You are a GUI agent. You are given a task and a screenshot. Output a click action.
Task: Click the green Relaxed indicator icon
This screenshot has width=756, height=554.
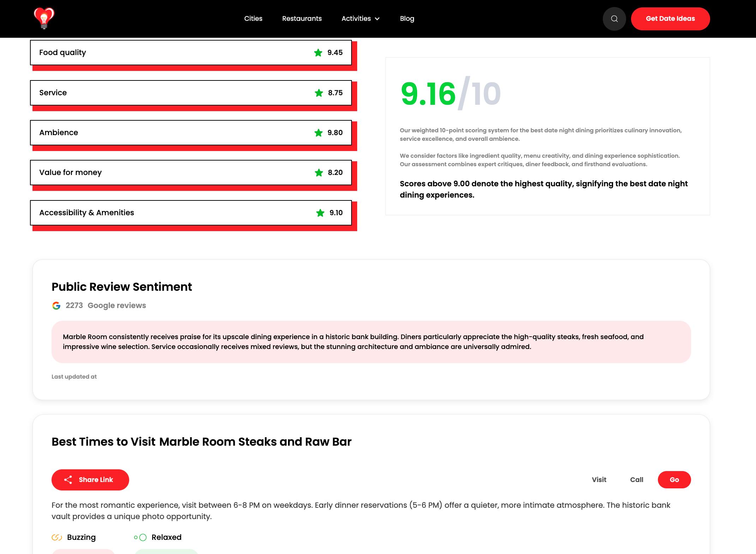140,537
